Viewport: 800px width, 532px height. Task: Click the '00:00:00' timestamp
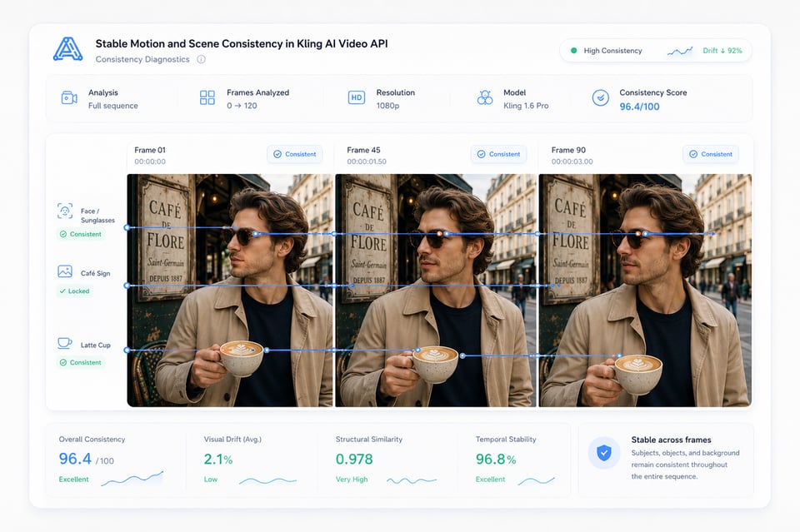tap(150, 162)
